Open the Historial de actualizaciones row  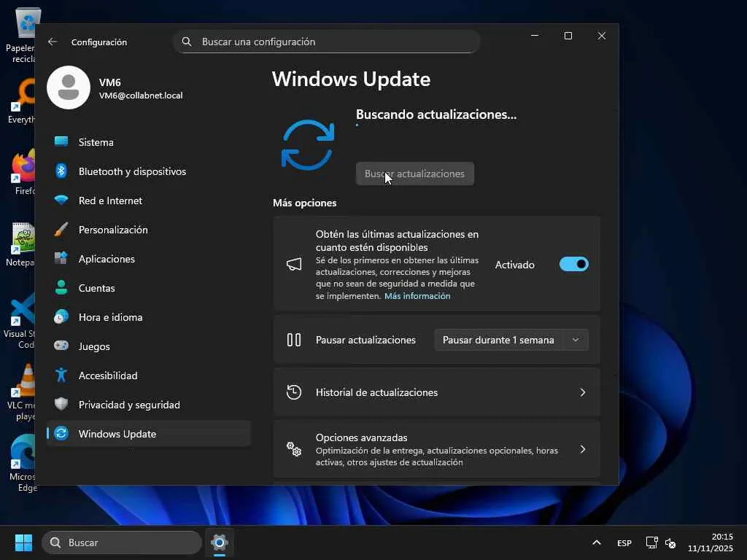(436, 392)
